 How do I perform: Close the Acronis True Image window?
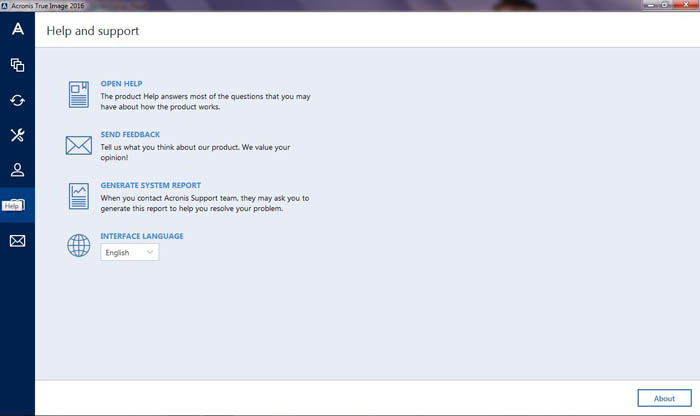point(685,5)
